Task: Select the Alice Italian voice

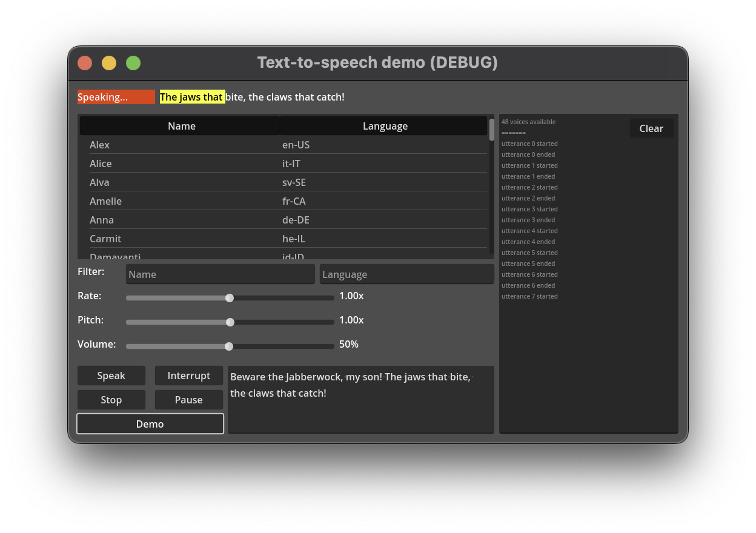Action: [x=182, y=164]
